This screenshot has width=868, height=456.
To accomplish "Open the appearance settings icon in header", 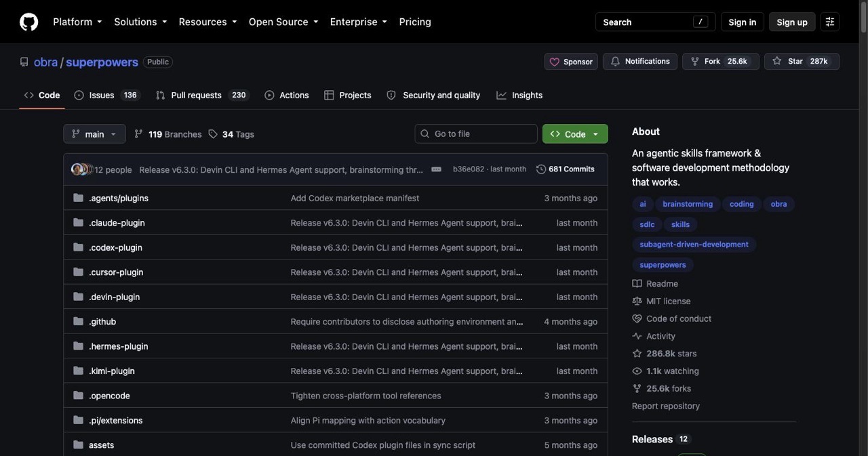I will pos(829,22).
